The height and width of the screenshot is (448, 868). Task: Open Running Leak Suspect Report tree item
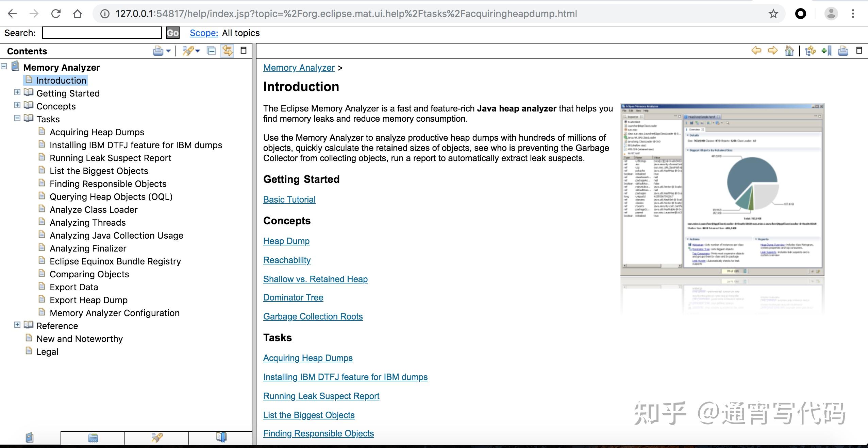[x=111, y=158]
